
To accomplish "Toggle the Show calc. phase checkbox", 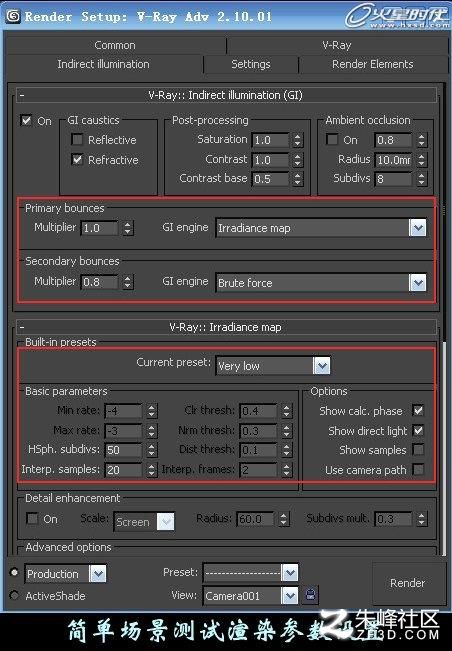I will (x=418, y=411).
